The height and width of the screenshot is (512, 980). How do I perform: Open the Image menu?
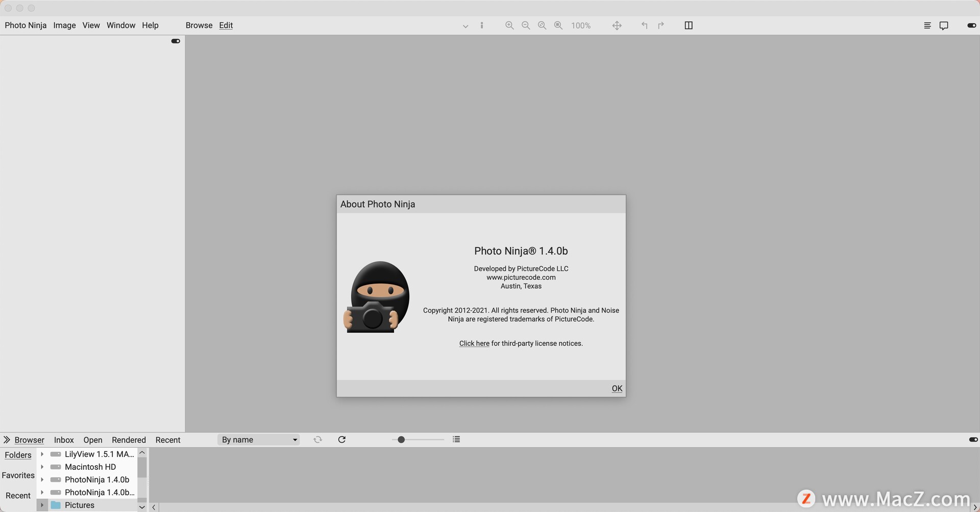[x=64, y=25]
